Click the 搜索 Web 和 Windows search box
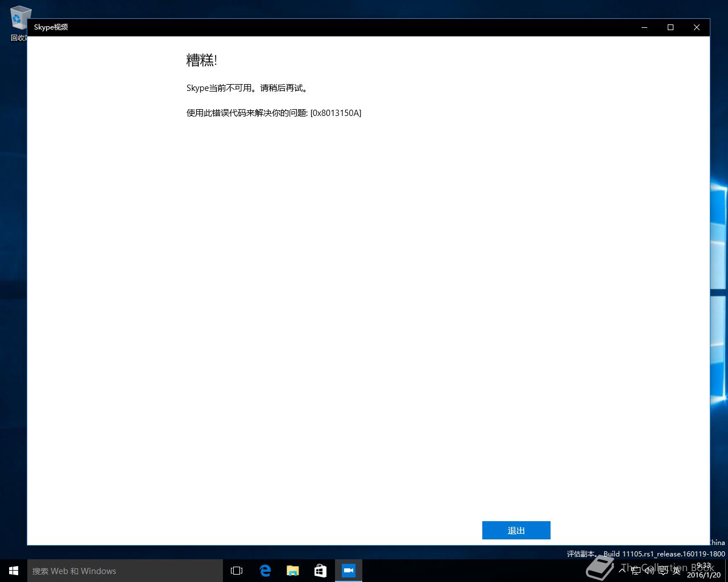Viewport: 728px width, 582px height. pos(125,571)
